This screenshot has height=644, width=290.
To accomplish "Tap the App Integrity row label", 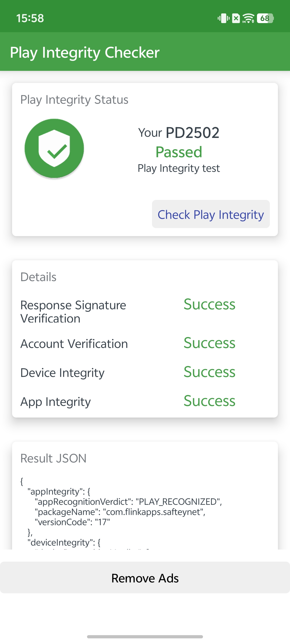I will click(56, 402).
